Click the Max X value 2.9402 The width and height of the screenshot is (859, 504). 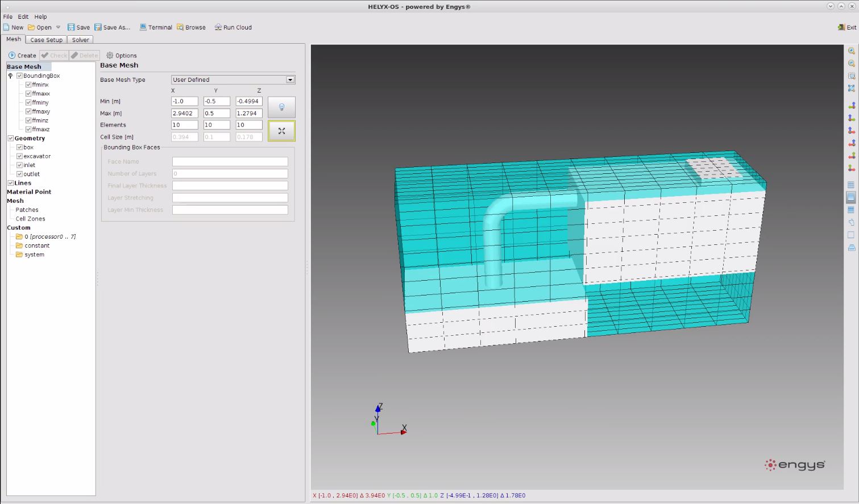[185, 113]
